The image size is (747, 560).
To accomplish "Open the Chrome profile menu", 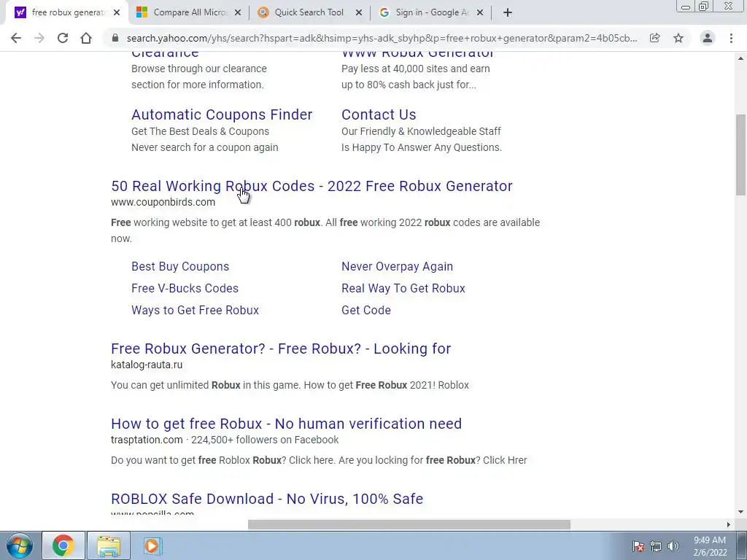I will coord(708,38).
